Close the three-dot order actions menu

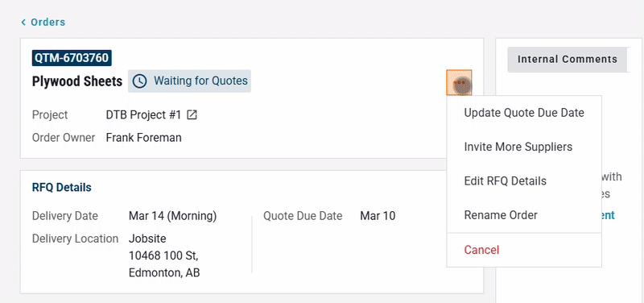[459, 83]
